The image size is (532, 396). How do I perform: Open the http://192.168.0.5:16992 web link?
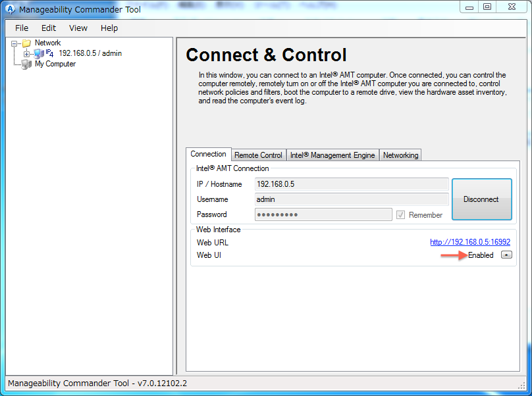tap(470, 242)
